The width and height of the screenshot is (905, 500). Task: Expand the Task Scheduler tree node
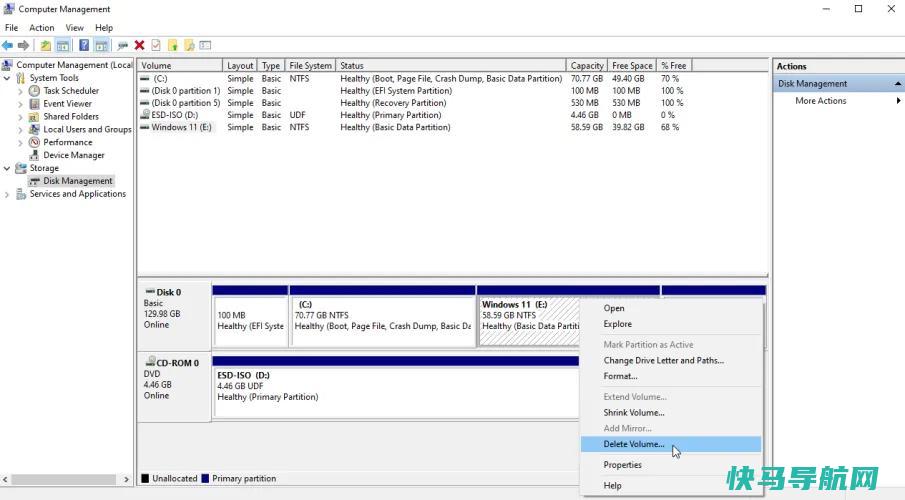coord(20,91)
